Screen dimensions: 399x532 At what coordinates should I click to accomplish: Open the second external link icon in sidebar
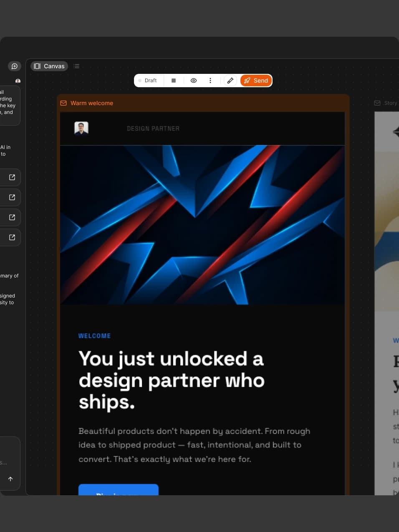pyautogui.click(x=12, y=197)
